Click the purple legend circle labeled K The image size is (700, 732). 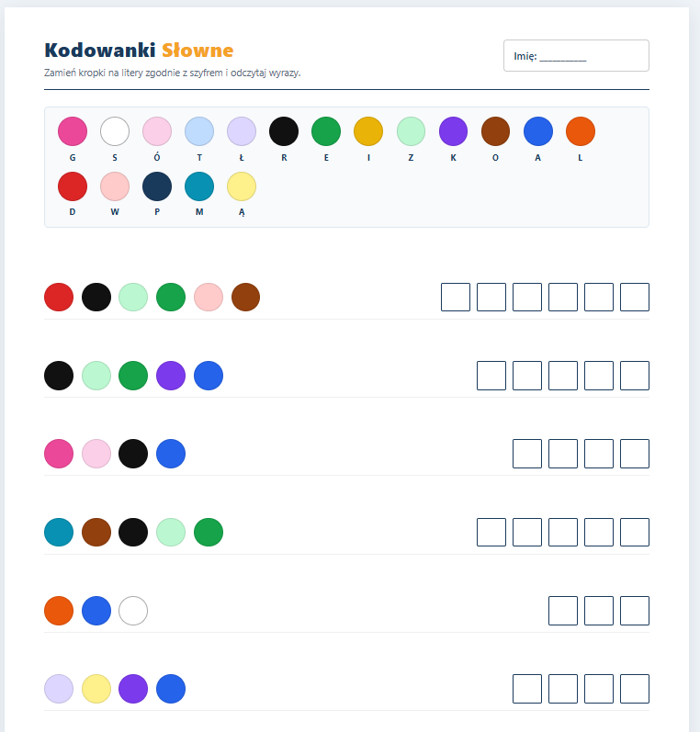point(454,131)
